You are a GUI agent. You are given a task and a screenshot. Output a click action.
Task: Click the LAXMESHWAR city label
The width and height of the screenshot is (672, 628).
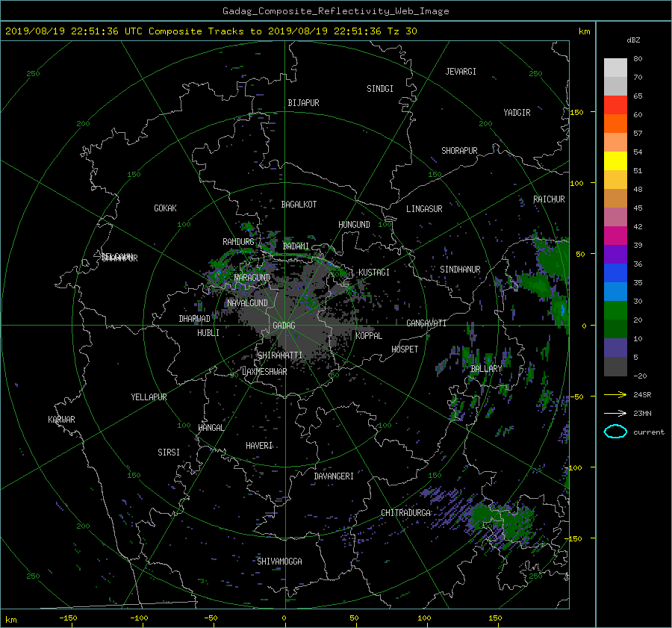click(x=264, y=372)
